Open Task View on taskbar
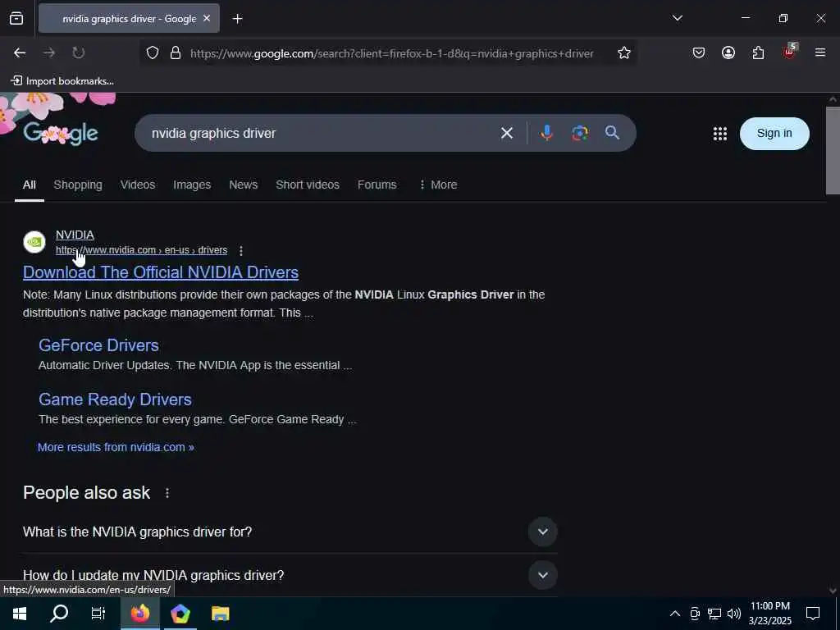Image resolution: width=840 pixels, height=630 pixels. [x=98, y=614]
